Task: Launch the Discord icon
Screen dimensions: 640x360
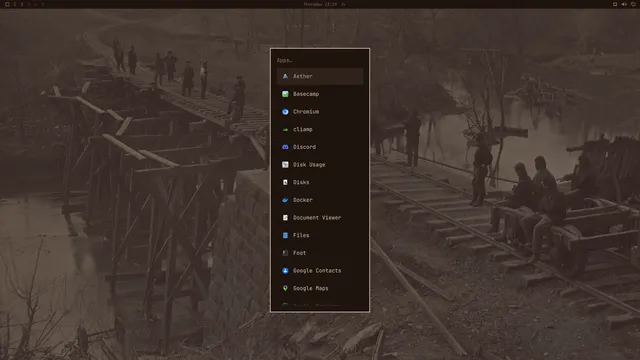Action: tap(285, 147)
